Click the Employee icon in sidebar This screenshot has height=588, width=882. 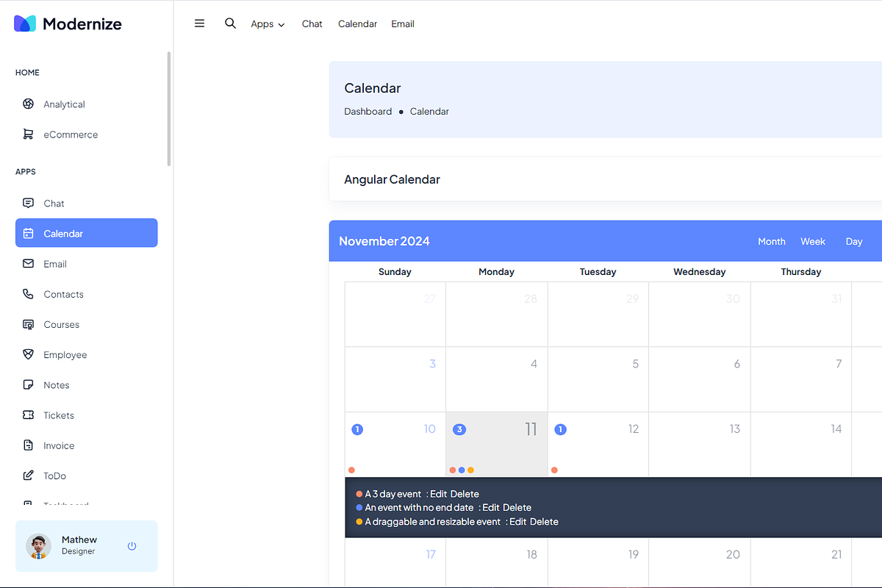point(28,354)
